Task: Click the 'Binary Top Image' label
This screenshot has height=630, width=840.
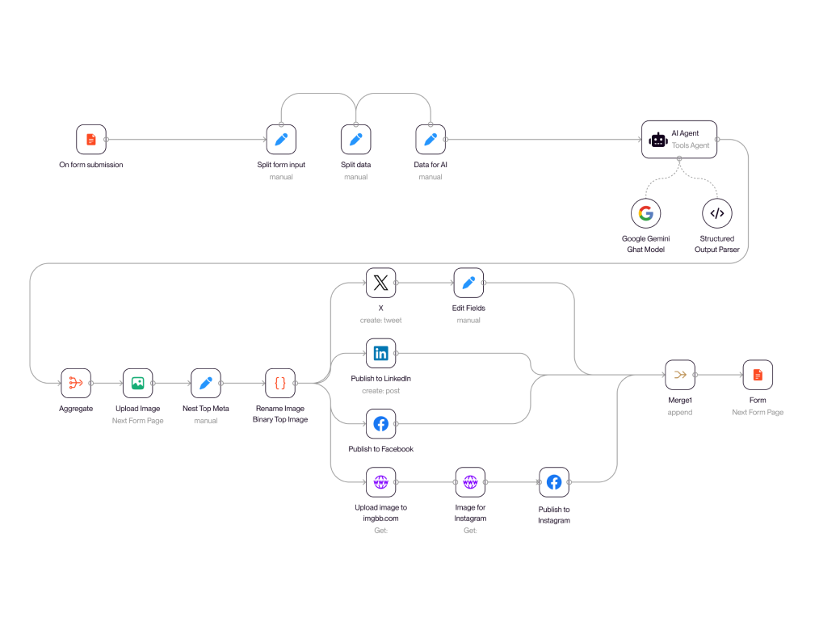Action: pos(280,419)
